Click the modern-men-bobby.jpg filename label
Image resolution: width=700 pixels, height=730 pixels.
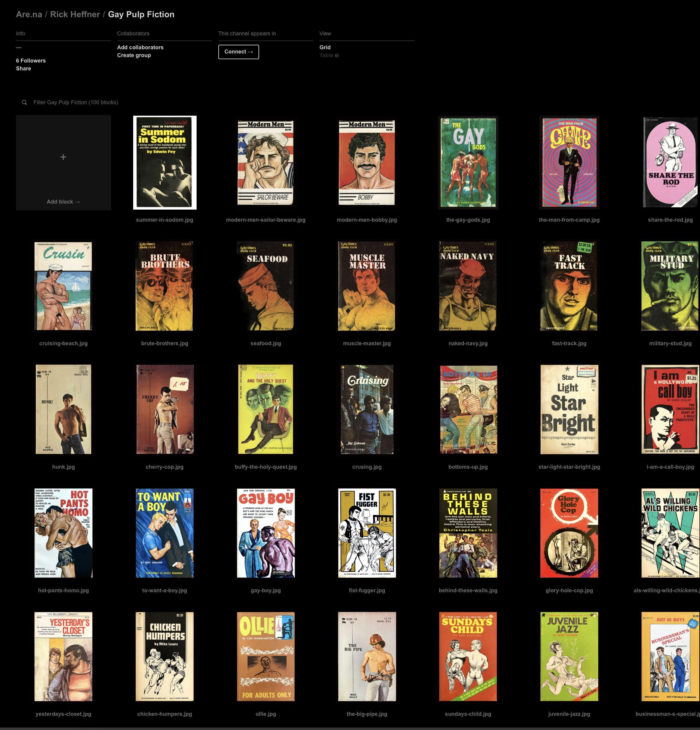[367, 220]
